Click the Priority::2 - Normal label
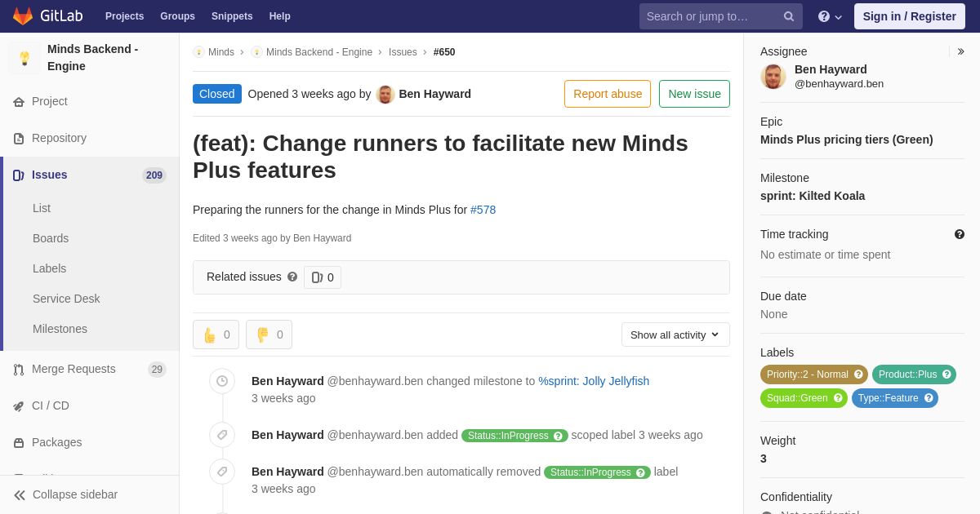Screen dimensions: 980x514 click(813, 374)
